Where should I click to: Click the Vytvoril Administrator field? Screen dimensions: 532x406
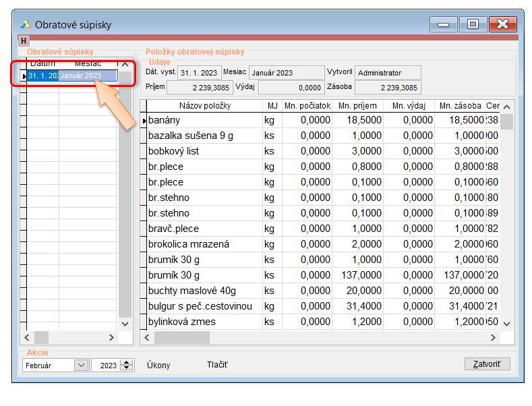click(388, 73)
